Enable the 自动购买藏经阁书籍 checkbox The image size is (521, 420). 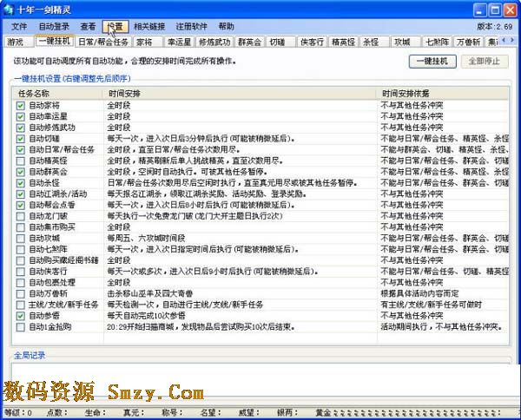point(21,260)
